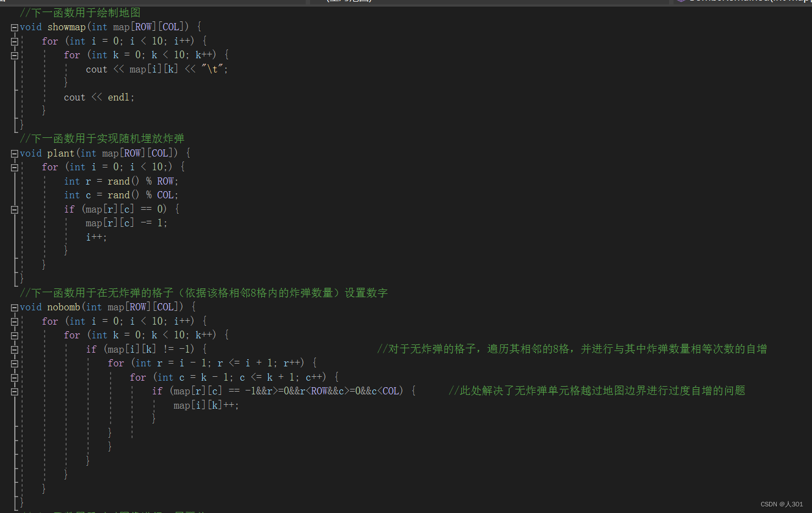This screenshot has height=513, width=812.
Task: Collapse the plant function fold marker
Action: [x=14, y=154]
